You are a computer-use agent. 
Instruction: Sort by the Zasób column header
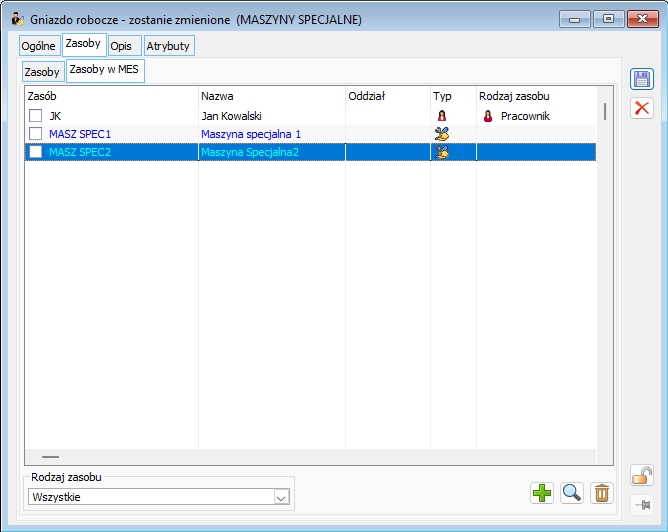[x=112, y=96]
